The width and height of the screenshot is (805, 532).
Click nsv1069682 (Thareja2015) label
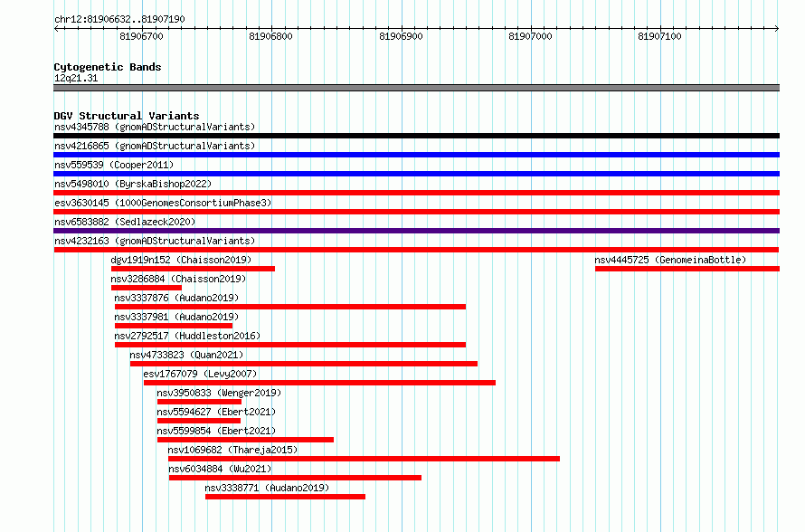point(232,450)
